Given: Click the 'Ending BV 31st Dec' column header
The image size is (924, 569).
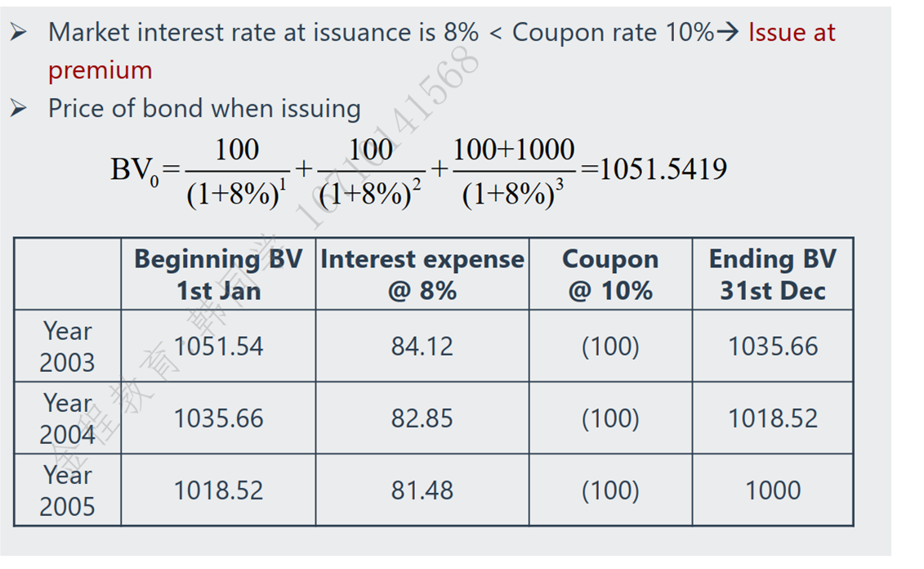Looking at the screenshot, I should [772, 275].
